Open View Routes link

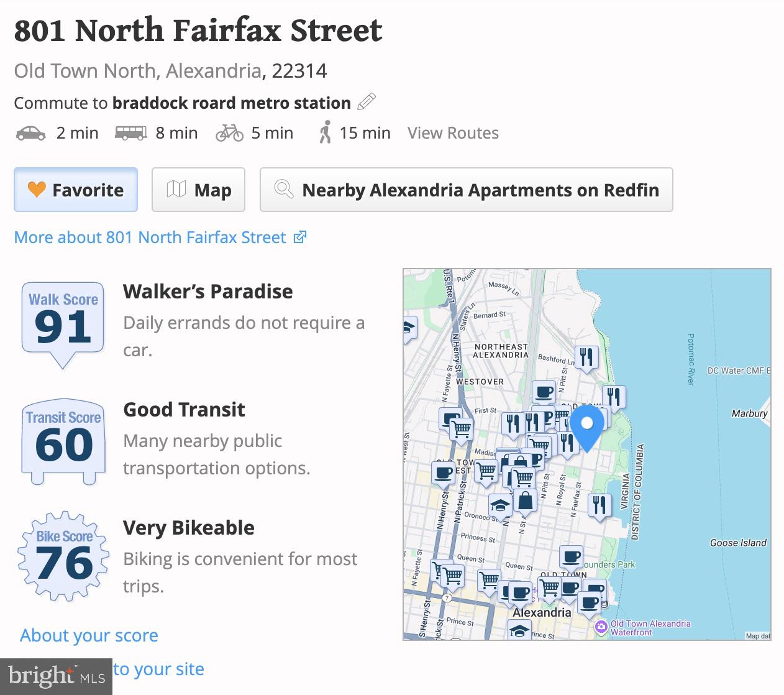pyautogui.click(x=453, y=133)
